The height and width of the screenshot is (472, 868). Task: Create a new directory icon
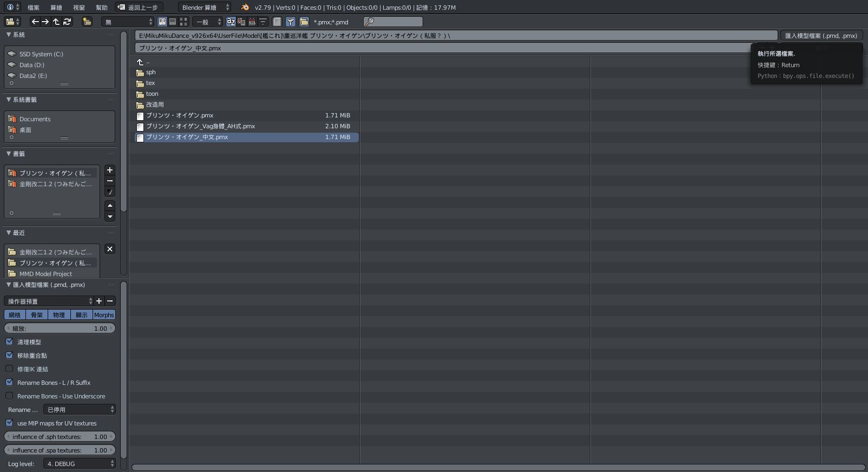tap(87, 22)
